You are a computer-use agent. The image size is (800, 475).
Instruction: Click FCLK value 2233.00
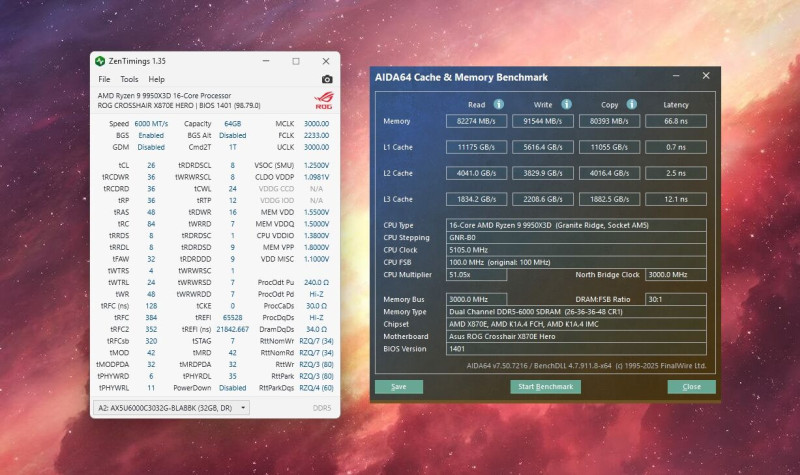[316, 135]
